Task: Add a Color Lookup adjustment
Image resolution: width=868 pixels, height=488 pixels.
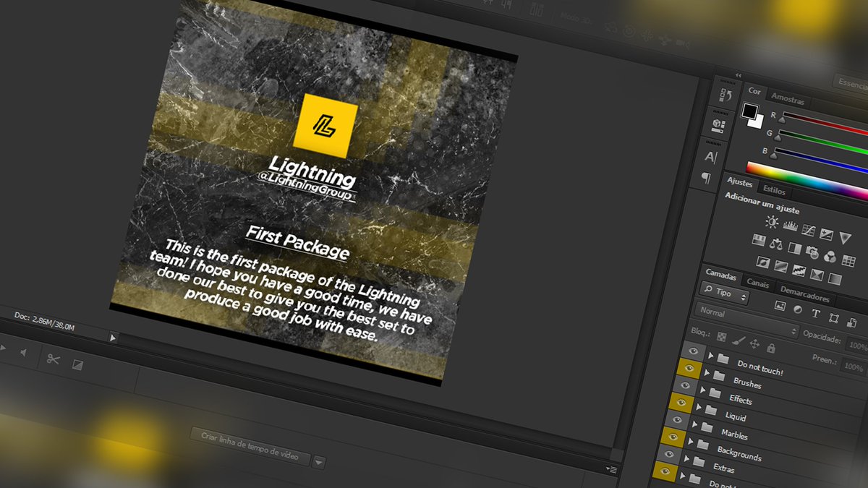Action: pyautogui.click(x=848, y=260)
